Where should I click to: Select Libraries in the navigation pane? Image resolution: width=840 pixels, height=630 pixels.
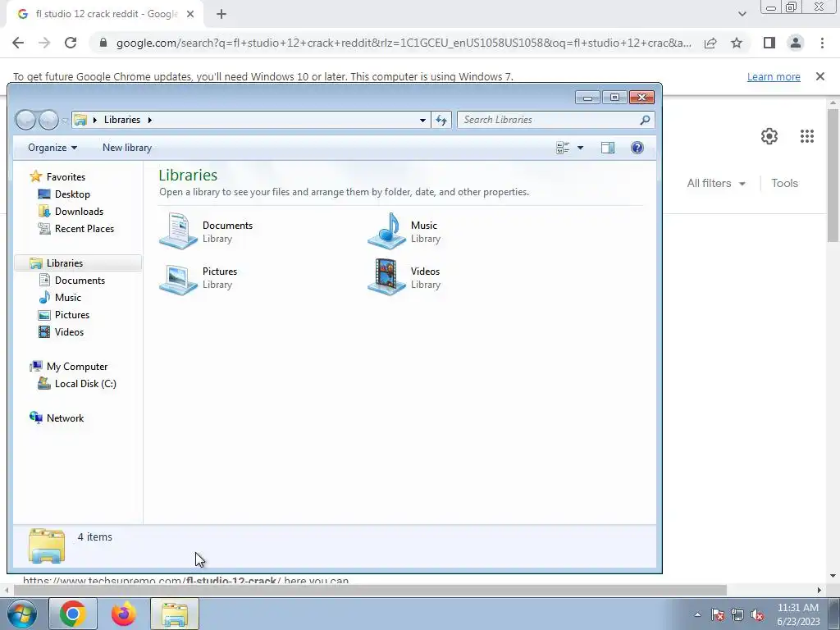coord(65,263)
